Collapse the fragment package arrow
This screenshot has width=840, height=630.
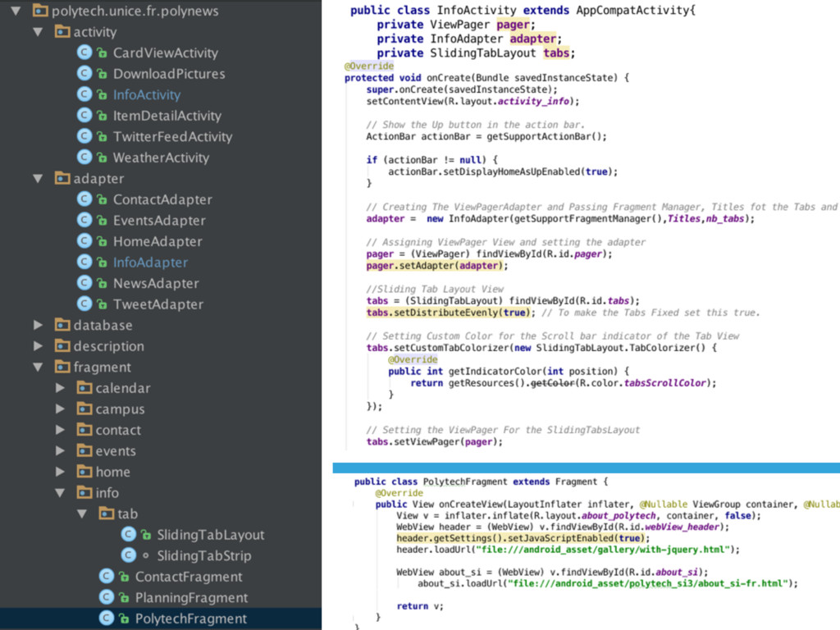pyautogui.click(x=38, y=367)
